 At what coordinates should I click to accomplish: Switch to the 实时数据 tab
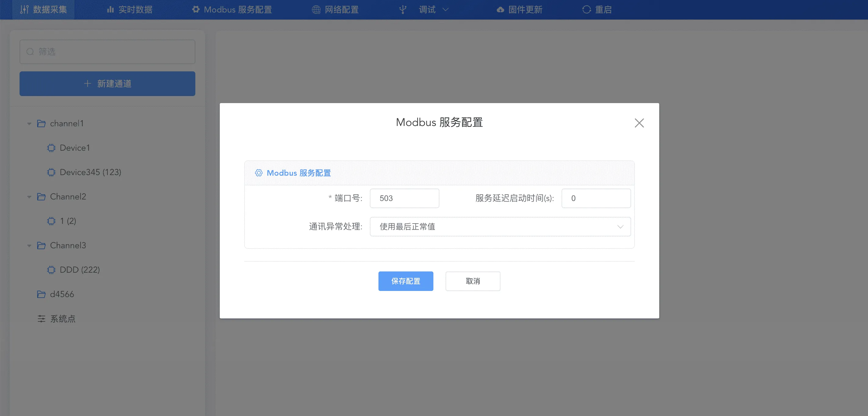(130, 10)
